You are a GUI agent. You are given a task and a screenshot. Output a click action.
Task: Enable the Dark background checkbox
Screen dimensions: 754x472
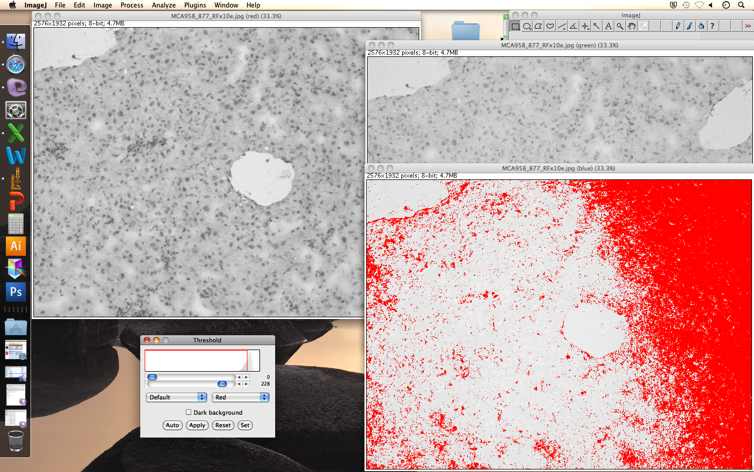188,412
